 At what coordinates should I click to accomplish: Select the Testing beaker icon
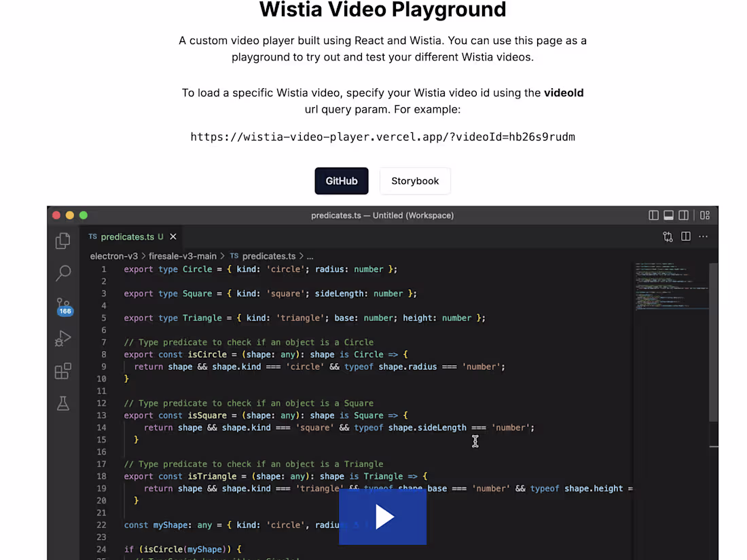pos(62,403)
